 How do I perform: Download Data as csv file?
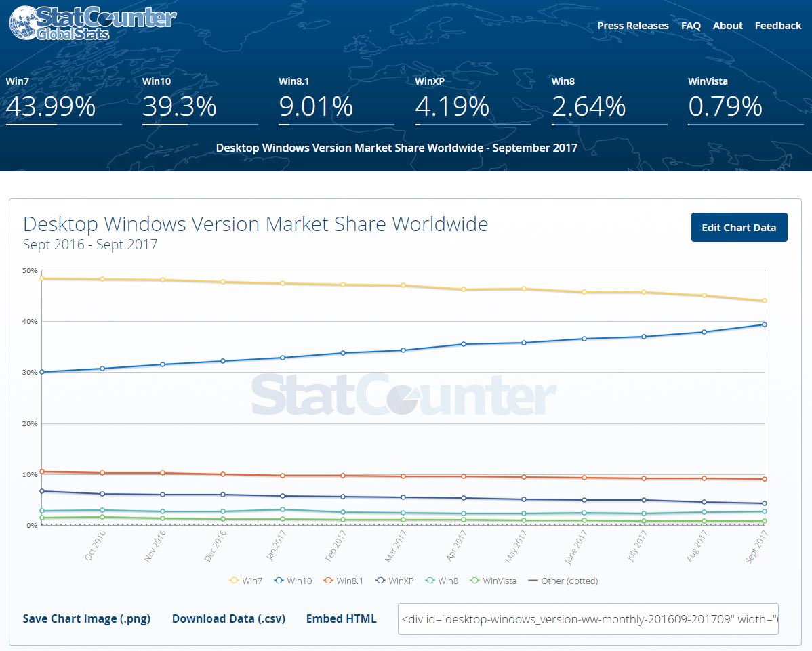tap(228, 618)
